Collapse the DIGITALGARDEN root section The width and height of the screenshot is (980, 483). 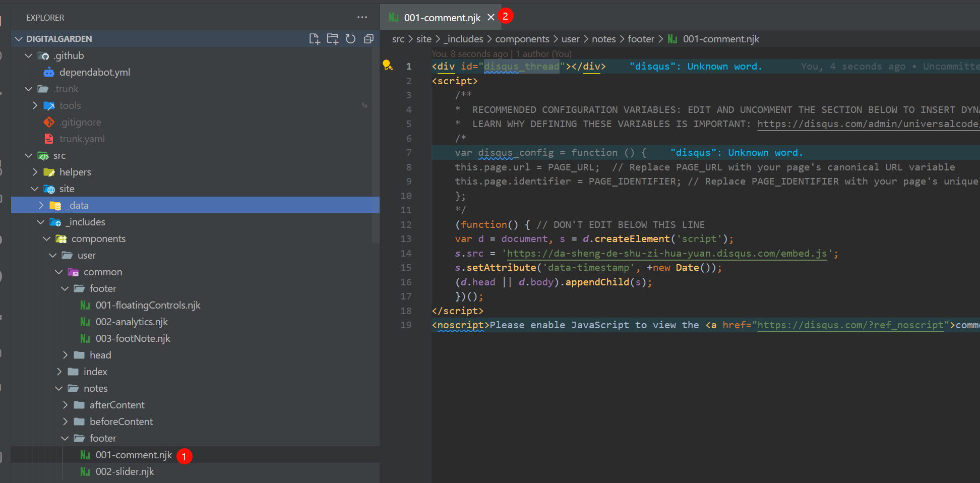19,39
